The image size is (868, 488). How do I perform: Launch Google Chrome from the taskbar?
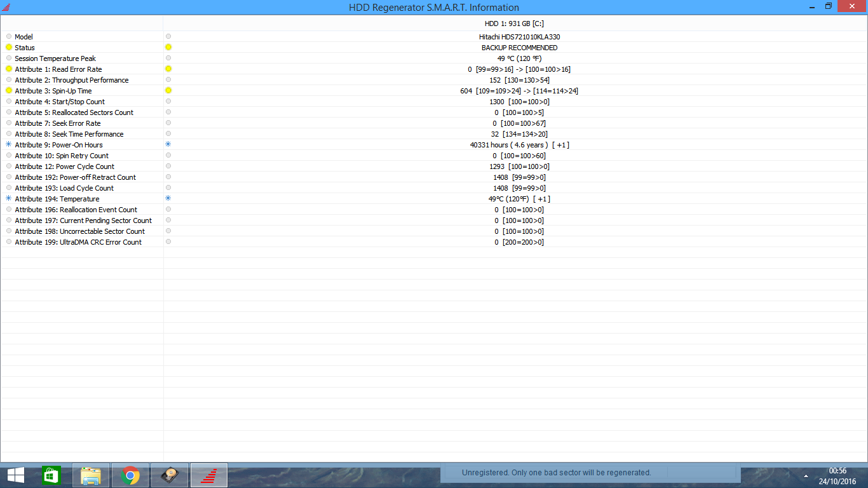130,475
